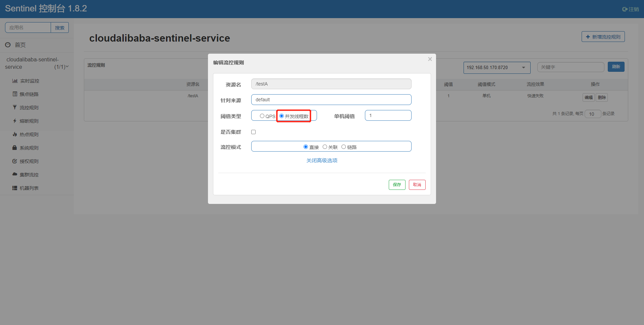Click the 机器列表 grid list icon
The height and width of the screenshot is (325, 644).
(15, 188)
